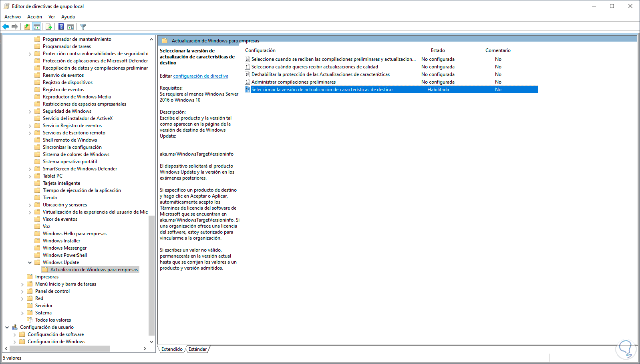Select the Tarjeta inteligente folder
The height and width of the screenshot is (364, 640).
click(x=62, y=183)
